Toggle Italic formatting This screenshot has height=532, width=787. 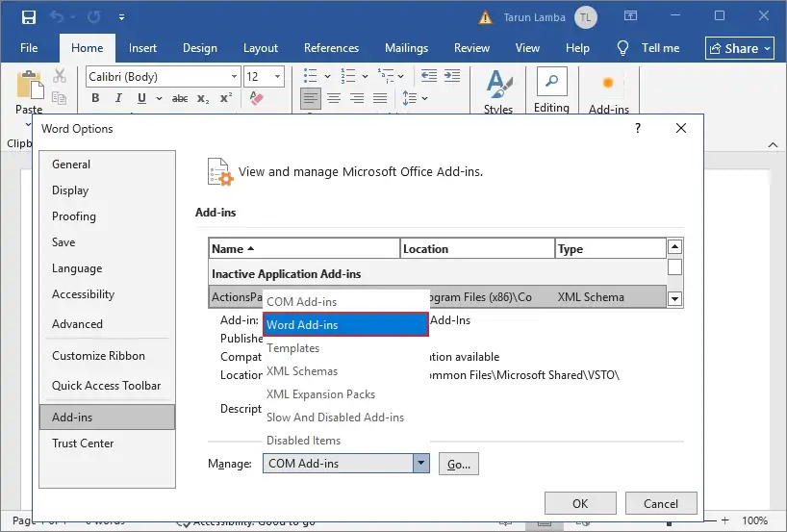click(x=118, y=98)
